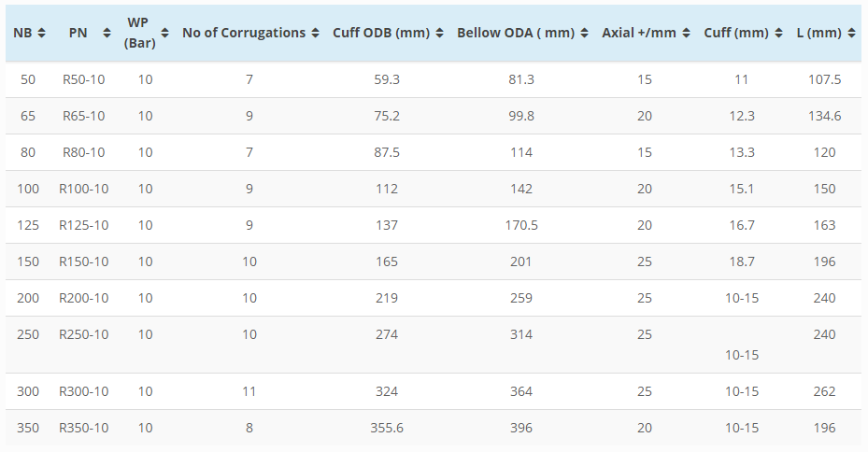Click the 107.5 length cell
Viewport: 868px width, 452px height.
(x=824, y=79)
